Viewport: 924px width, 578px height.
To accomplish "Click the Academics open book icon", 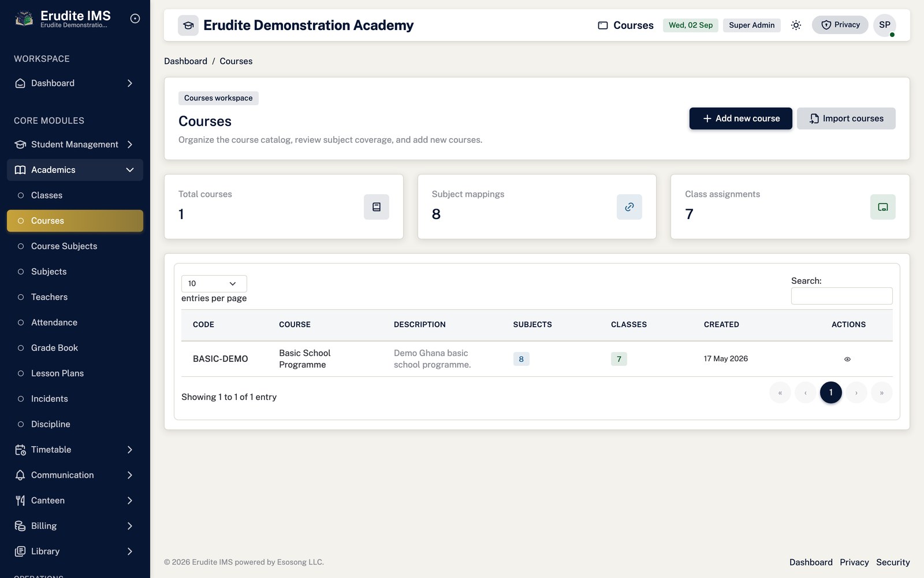I will tap(20, 170).
